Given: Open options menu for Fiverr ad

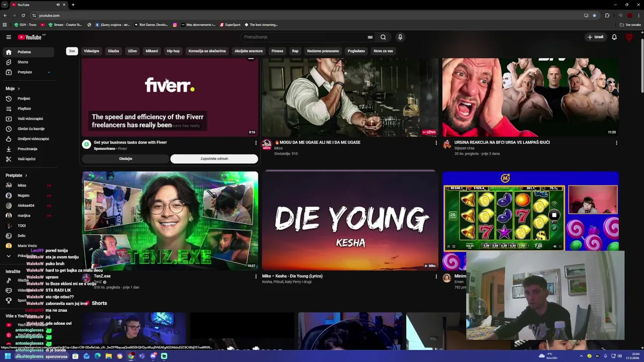Looking at the screenshot, I should pyautogui.click(x=256, y=143).
